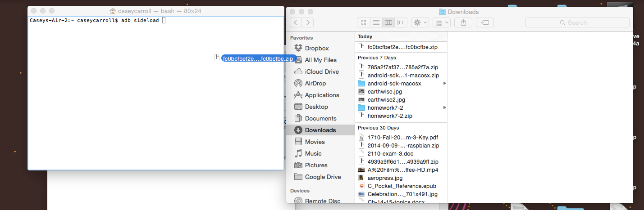Select iCloud Drive in sidebar
The height and width of the screenshot is (210, 644).
[x=322, y=71]
